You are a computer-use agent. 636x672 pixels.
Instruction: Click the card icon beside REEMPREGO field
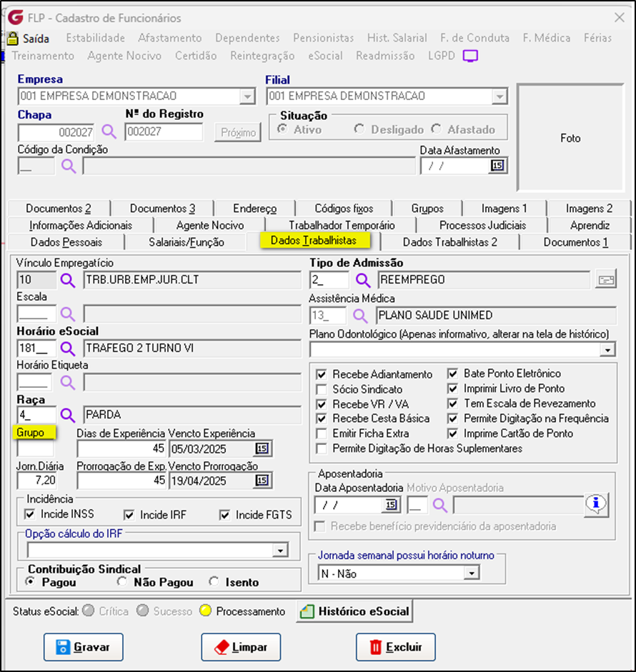606,280
